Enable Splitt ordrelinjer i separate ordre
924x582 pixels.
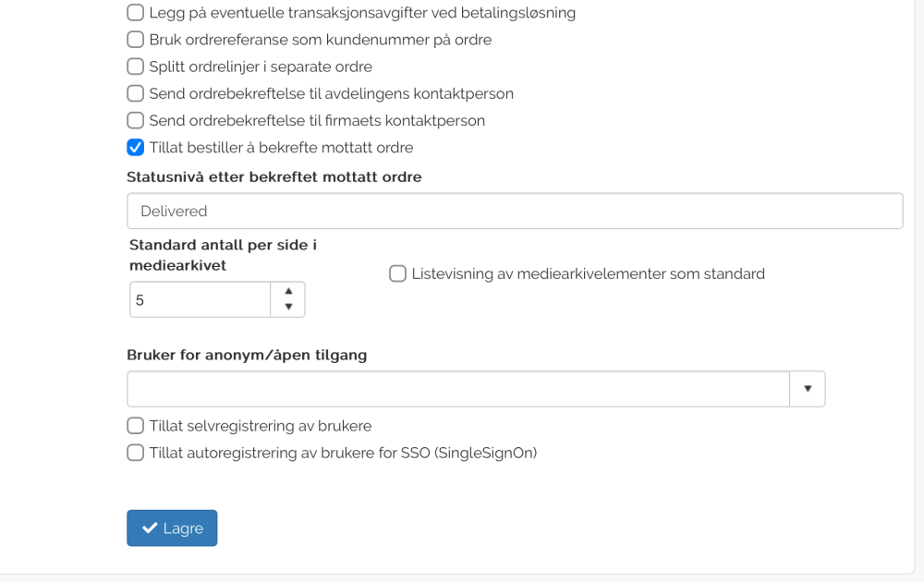(x=136, y=67)
